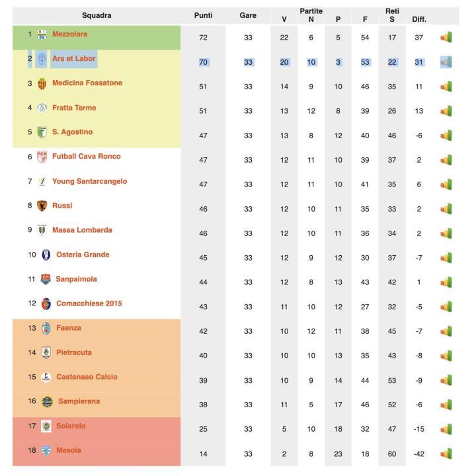Screen dimensions: 476x476
Task: Click the Punti column header
Action: click(x=203, y=15)
